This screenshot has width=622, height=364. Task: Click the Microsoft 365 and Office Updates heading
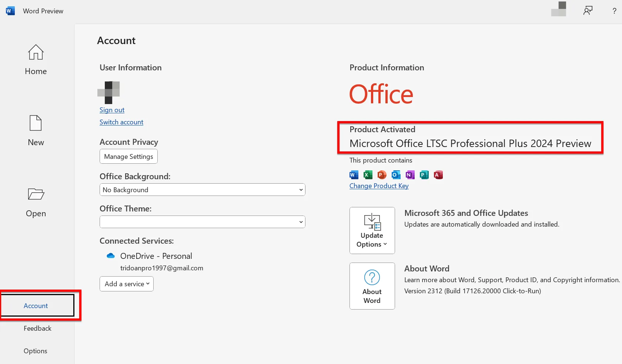(x=466, y=213)
